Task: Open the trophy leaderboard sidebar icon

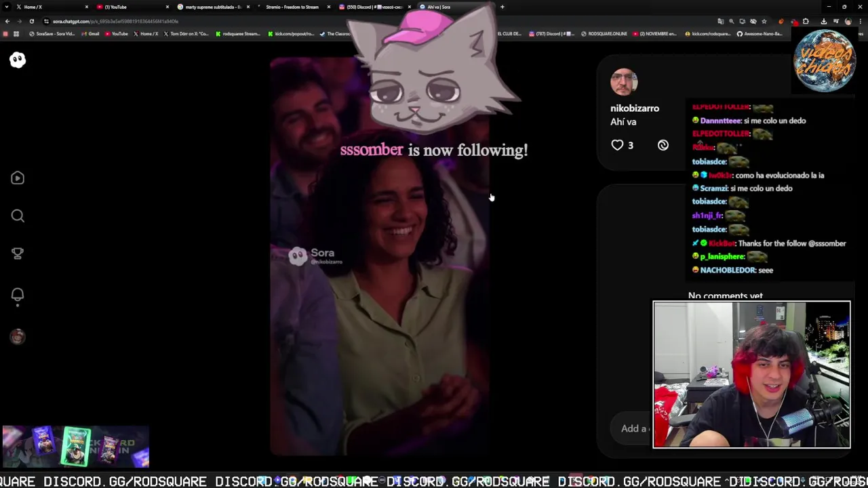Action: [x=18, y=253]
